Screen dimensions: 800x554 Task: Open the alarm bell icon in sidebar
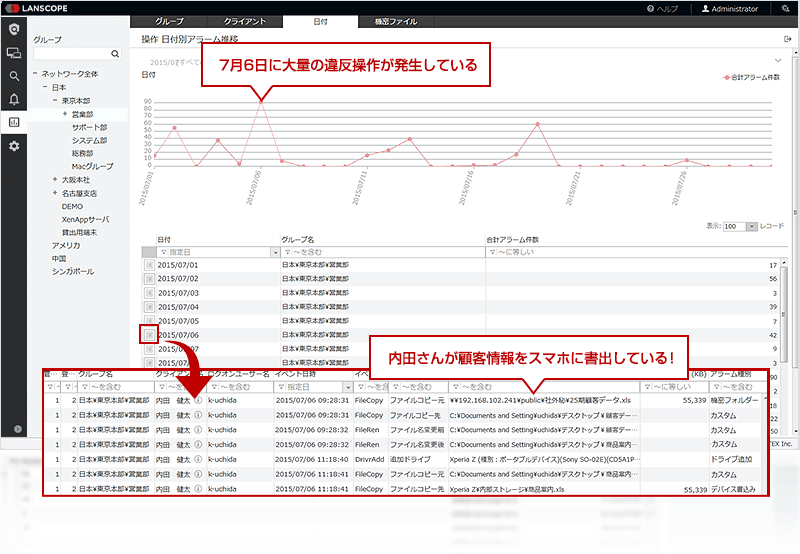pyautogui.click(x=14, y=99)
